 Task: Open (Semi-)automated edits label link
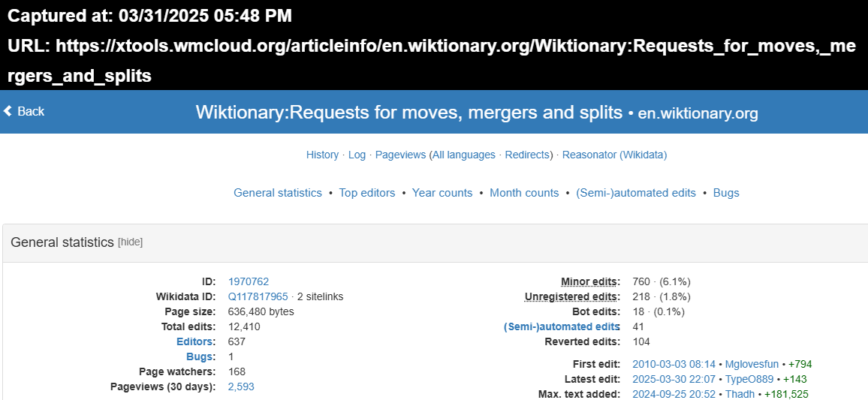coord(562,326)
